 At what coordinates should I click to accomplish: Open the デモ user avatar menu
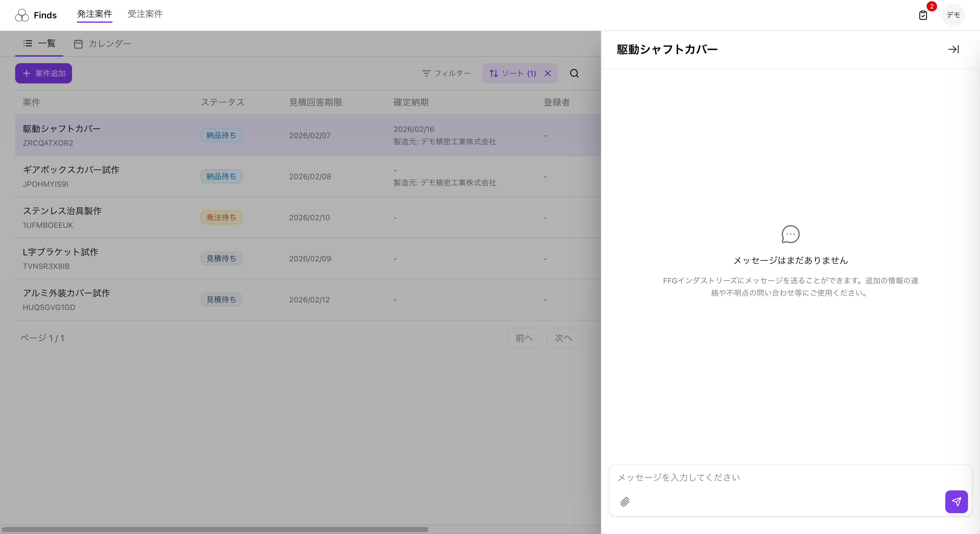[x=953, y=15]
